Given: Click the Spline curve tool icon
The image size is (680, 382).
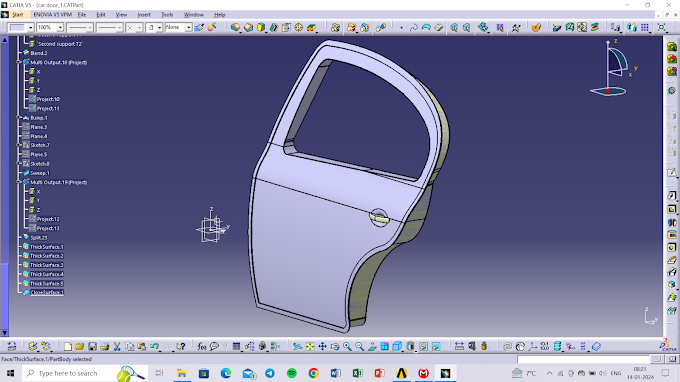Looking at the screenshot, I should click(x=414, y=28).
